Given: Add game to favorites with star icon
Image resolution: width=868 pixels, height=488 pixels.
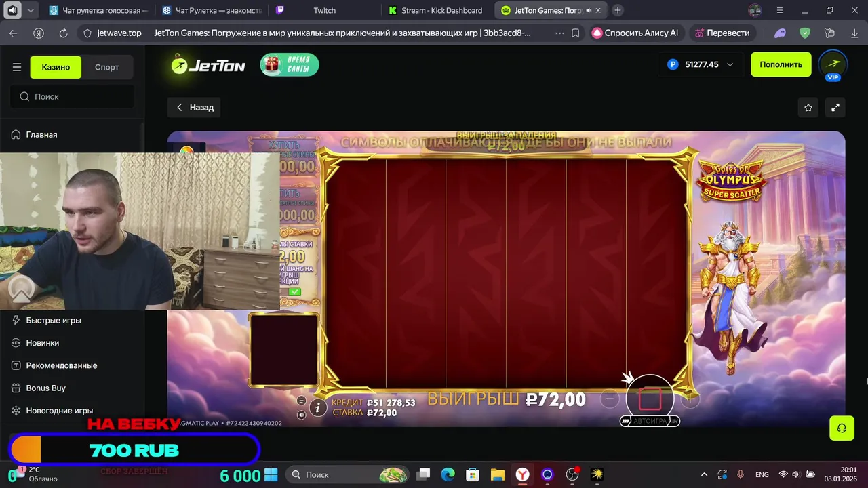Looking at the screenshot, I should [808, 108].
